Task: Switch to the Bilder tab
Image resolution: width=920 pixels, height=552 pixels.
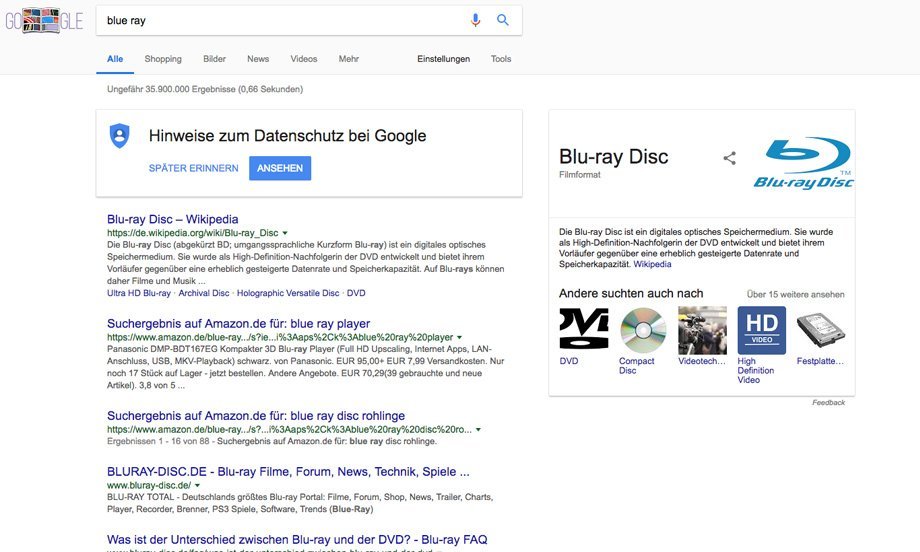Action: pos(214,59)
